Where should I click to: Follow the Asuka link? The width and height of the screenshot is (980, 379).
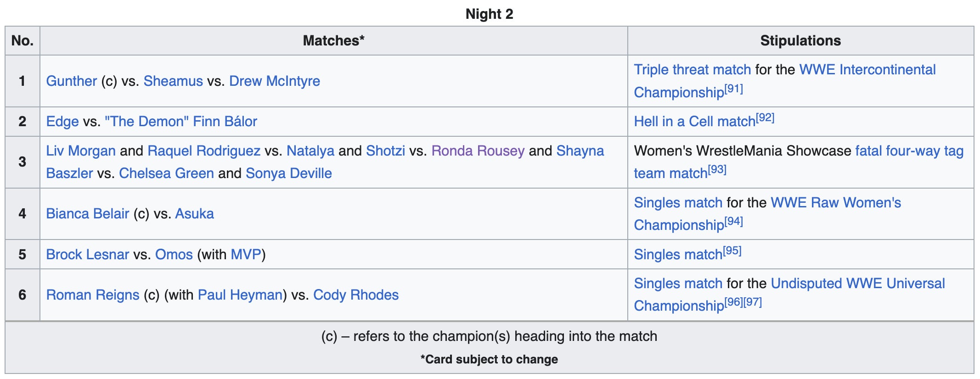tap(194, 214)
